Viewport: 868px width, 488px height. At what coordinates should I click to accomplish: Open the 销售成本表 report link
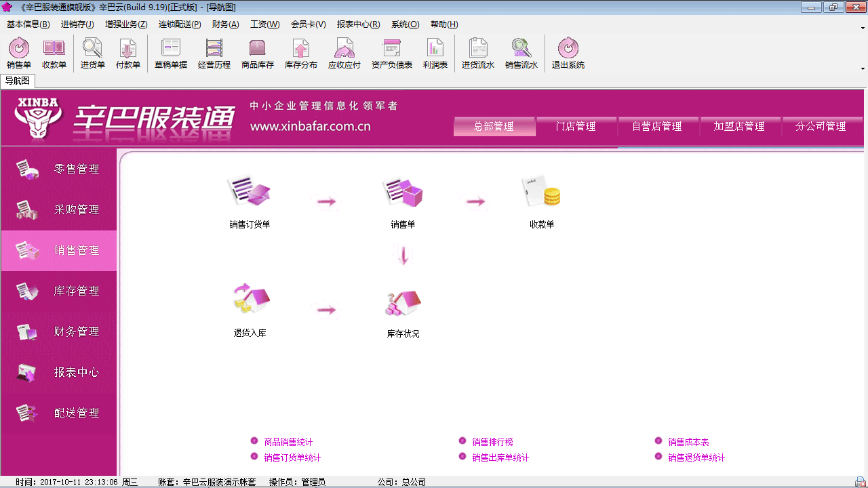click(688, 442)
